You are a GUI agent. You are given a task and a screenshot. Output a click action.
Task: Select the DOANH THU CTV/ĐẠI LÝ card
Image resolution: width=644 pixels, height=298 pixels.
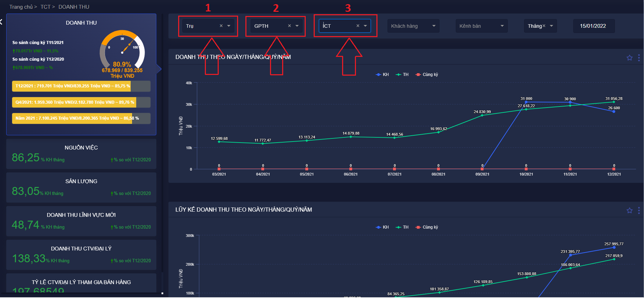(81, 255)
